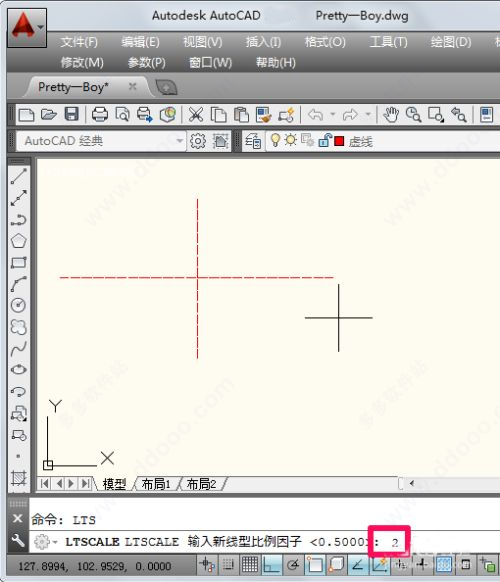Open the 编辑(E) menu
This screenshot has width=500, height=582.
click(x=140, y=42)
